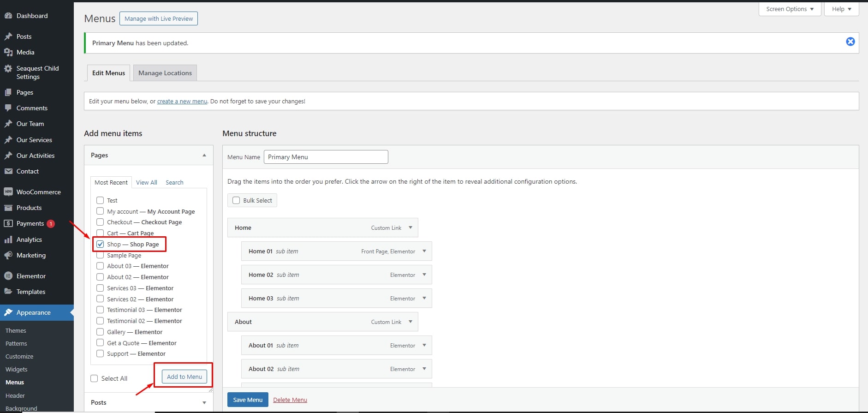Image resolution: width=868 pixels, height=413 pixels.
Task: Click the Comments bubble icon
Action: pyautogui.click(x=8, y=108)
